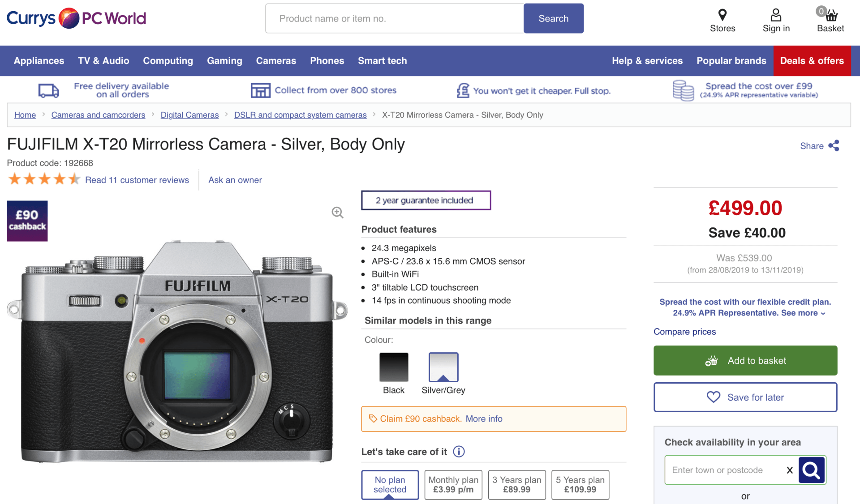The width and height of the screenshot is (860, 504).
Task: Open the Basket icon
Action: (x=831, y=15)
